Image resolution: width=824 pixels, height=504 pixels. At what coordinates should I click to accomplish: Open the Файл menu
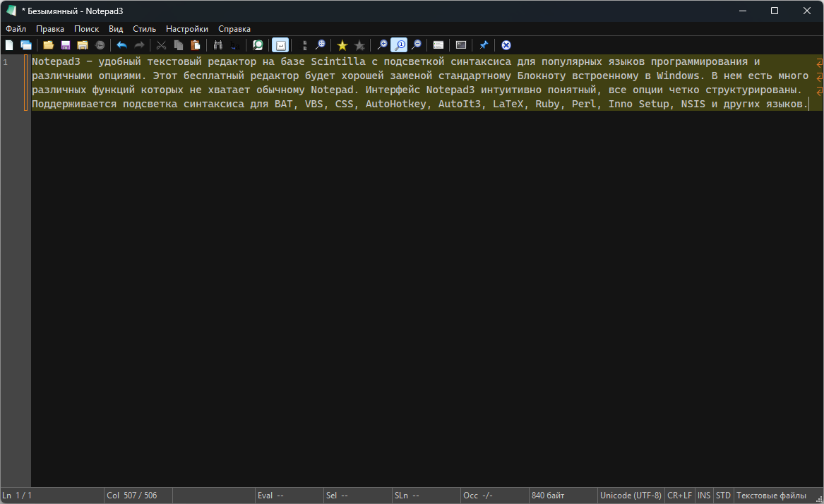16,29
